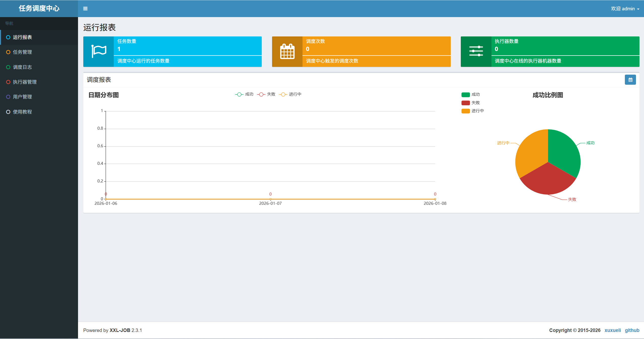Toggle the 成功 series in the line chart legend
Image resolution: width=644 pixels, height=339 pixels.
(x=244, y=94)
